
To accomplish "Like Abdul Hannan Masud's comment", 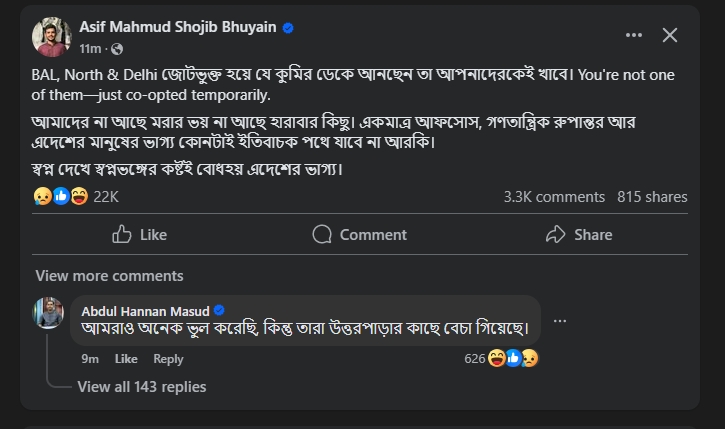I will 126,358.
